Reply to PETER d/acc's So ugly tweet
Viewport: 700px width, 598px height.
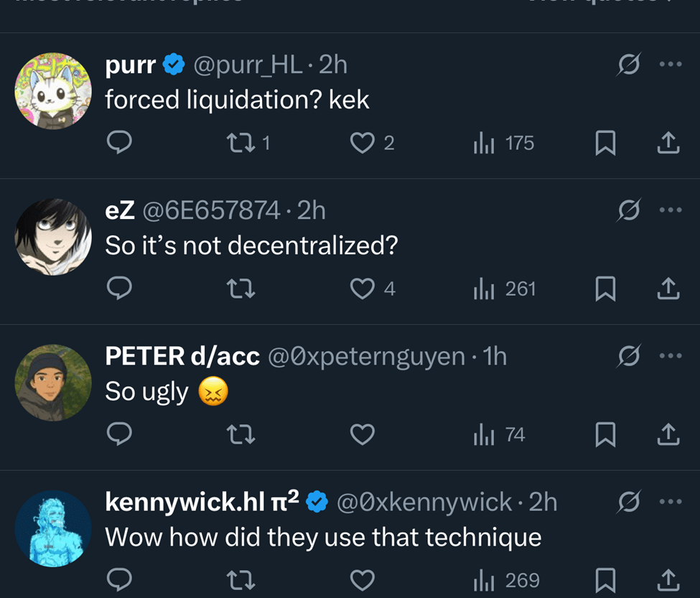pos(118,434)
